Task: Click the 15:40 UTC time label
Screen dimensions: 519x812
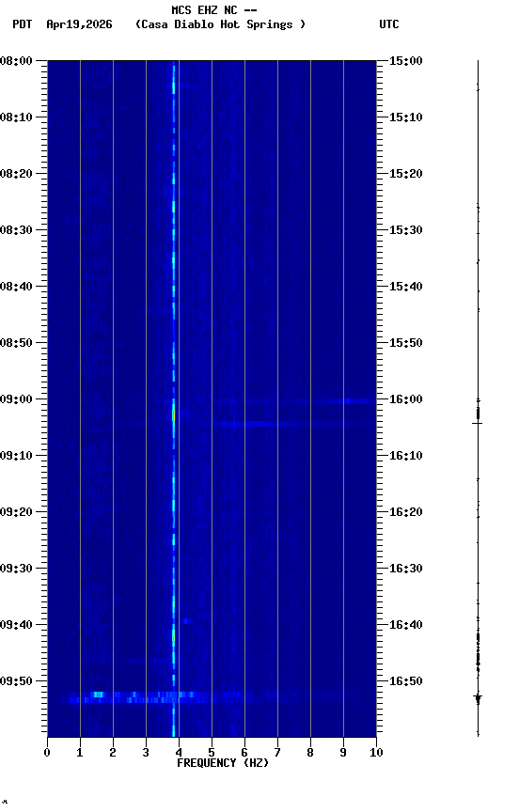Action: coord(406,287)
